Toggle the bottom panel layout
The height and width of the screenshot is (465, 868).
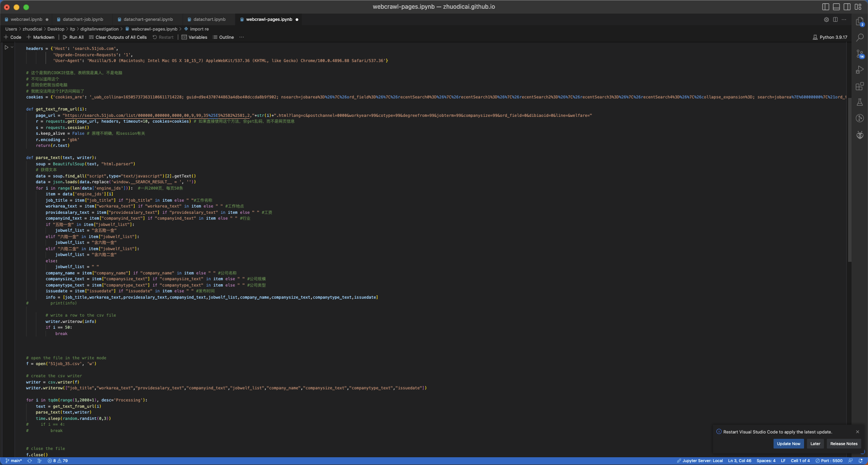[837, 7]
